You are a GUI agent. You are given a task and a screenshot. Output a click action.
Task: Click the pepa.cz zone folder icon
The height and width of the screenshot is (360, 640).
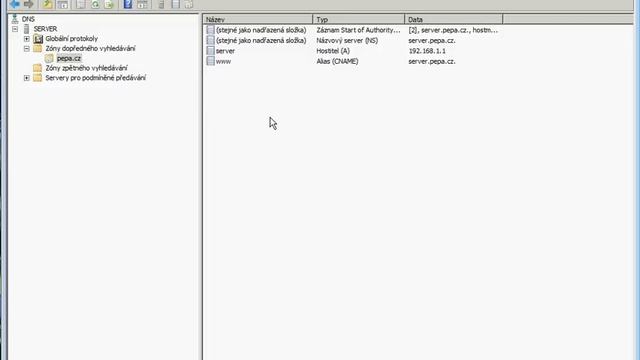click(x=49, y=58)
